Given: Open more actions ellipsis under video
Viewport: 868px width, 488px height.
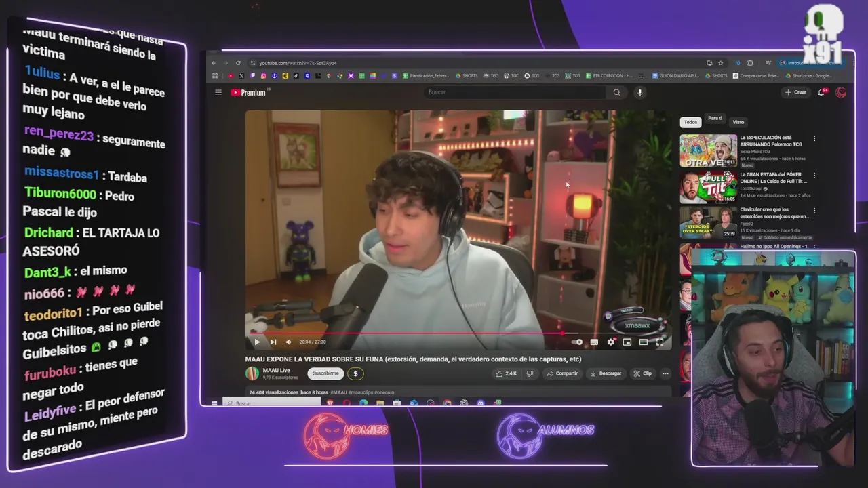Looking at the screenshot, I should click(x=665, y=373).
